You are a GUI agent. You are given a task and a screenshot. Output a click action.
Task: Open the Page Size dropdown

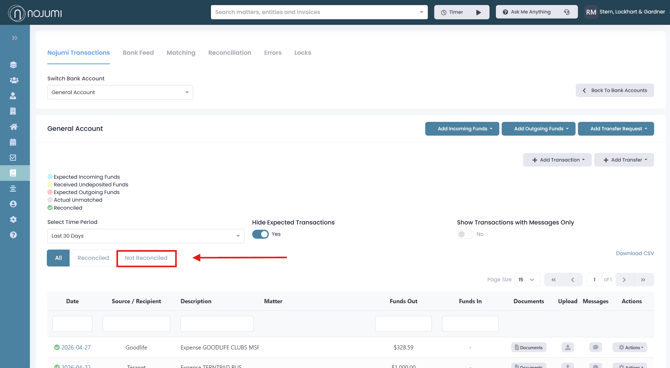[x=527, y=280]
